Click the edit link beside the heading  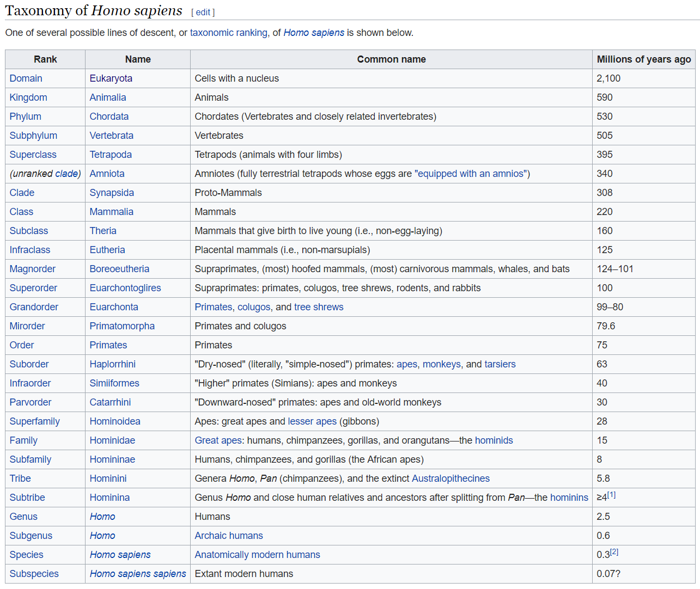tap(203, 13)
